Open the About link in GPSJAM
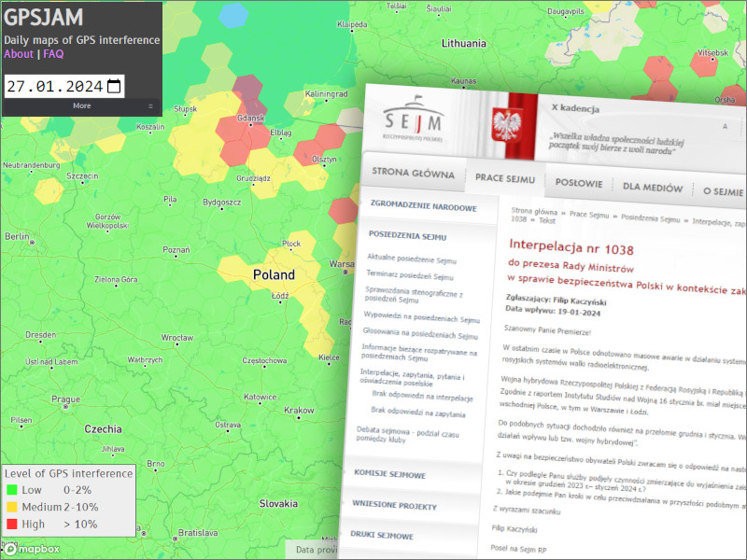The image size is (747, 560). tap(19, 54)
